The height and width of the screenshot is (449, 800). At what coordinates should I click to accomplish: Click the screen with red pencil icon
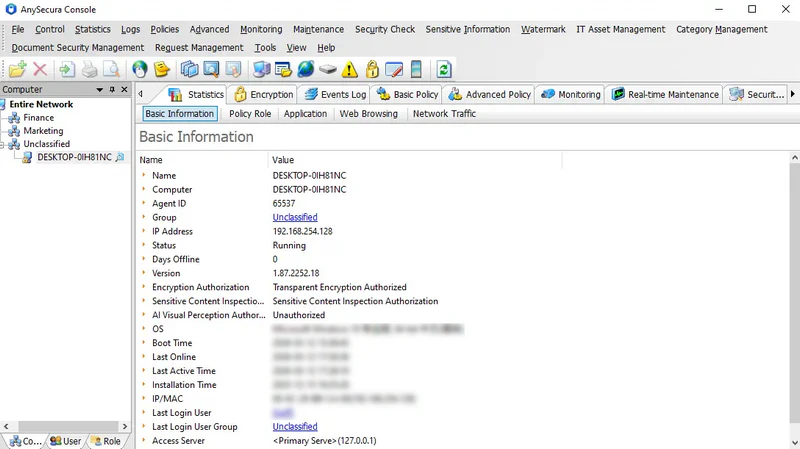click(x=394, y=69)
